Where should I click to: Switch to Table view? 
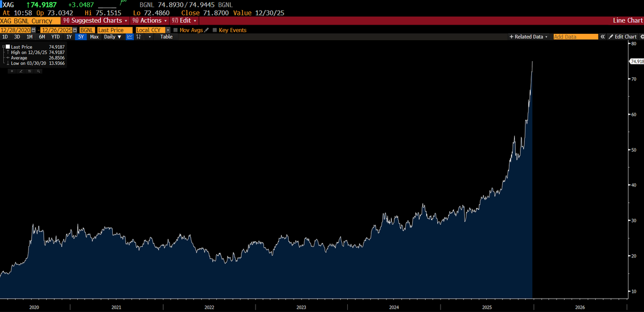pos(166,37)
